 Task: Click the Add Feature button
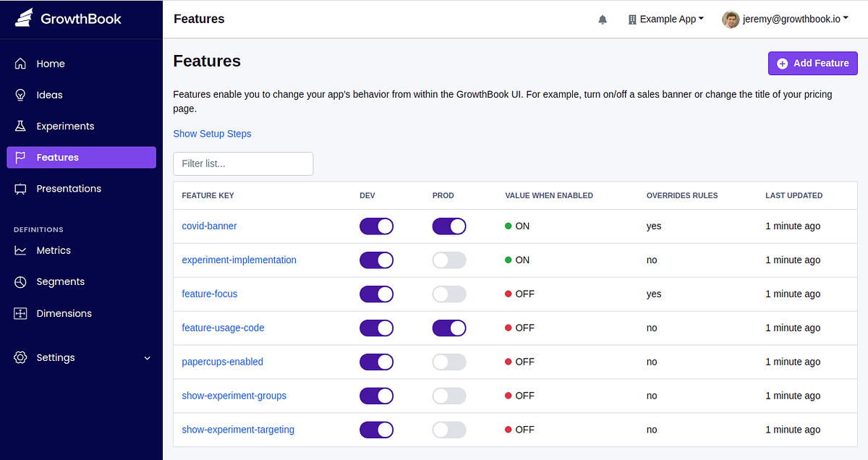812,63
